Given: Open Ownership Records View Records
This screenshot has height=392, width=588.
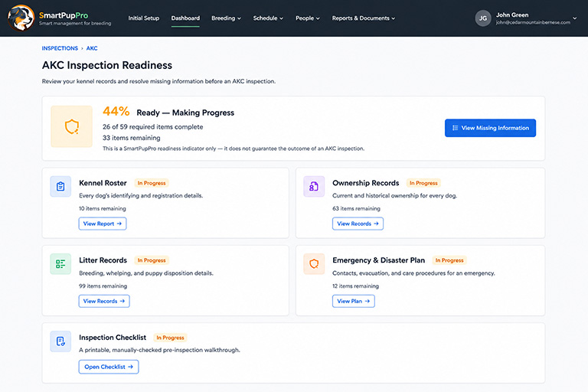Looking at the screenshot, I should click(x=358, y=224).
